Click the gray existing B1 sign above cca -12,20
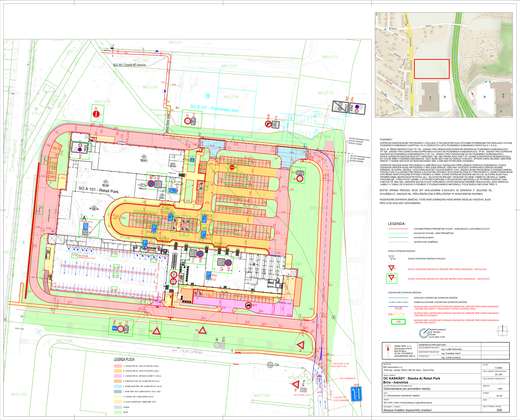The image size is (520, 420). (217, 345)
